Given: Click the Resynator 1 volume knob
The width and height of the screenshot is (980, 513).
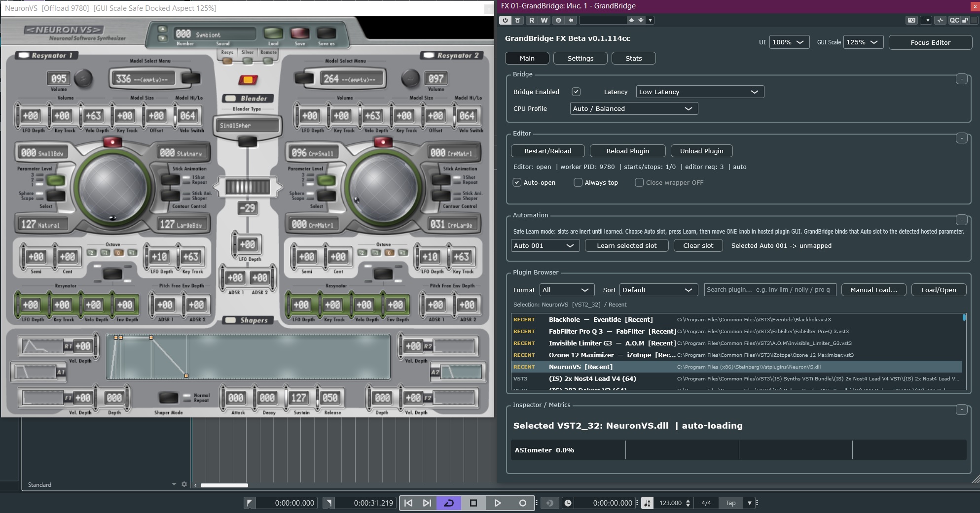Looking at the screenshot, I should (83, 78).
